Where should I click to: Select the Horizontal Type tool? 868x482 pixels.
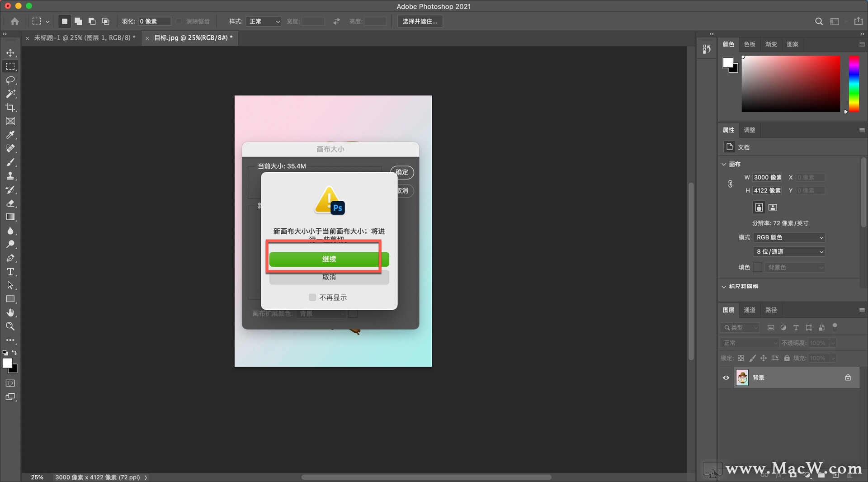10,272
